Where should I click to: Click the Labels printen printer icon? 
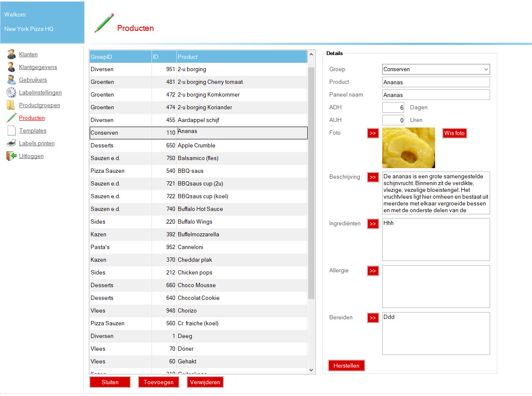[x=11, y=144]
